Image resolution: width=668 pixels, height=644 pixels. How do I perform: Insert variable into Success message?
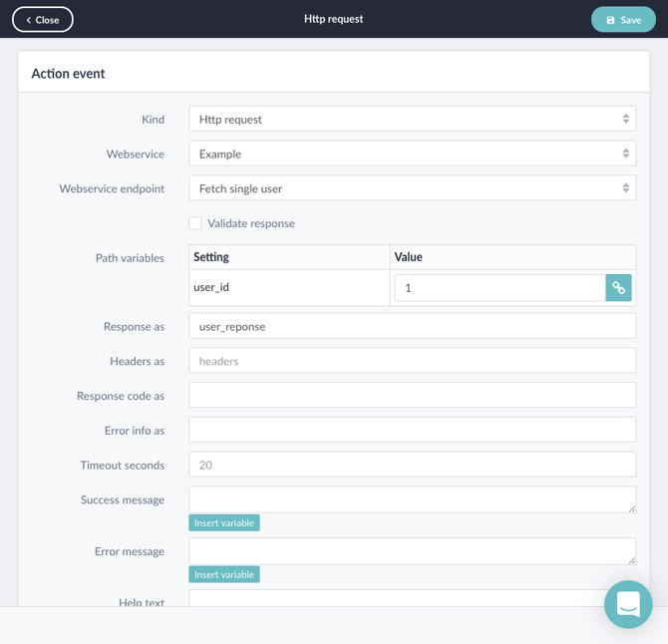coord(224,523)
